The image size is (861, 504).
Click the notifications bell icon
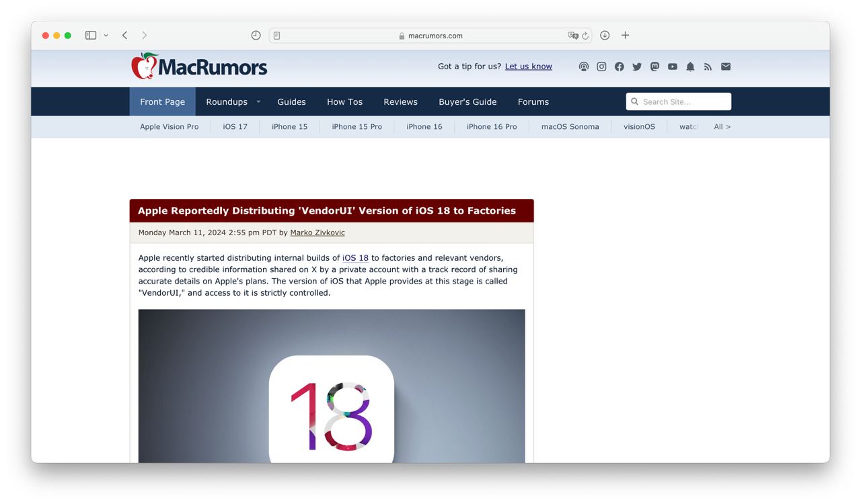[690, 67]
